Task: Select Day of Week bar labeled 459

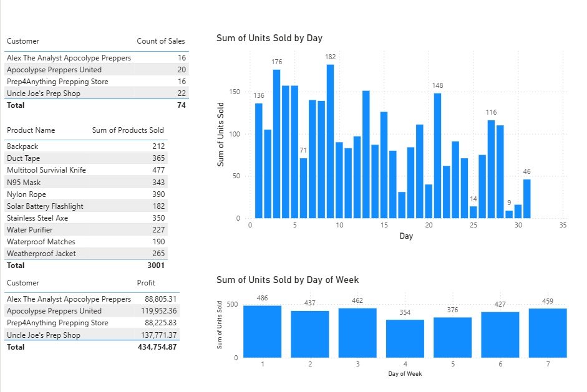Action: (548, 333)
